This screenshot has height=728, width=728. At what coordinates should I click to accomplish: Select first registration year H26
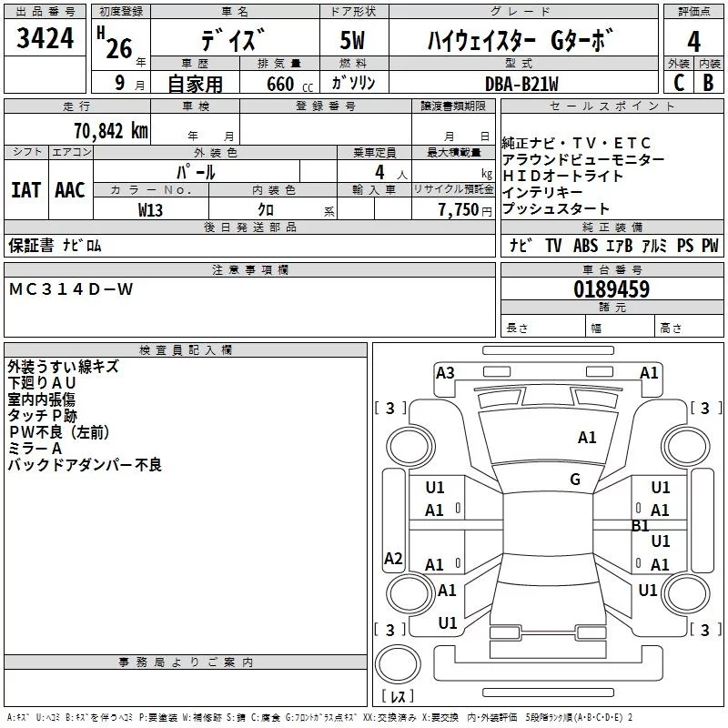point(115,44)
